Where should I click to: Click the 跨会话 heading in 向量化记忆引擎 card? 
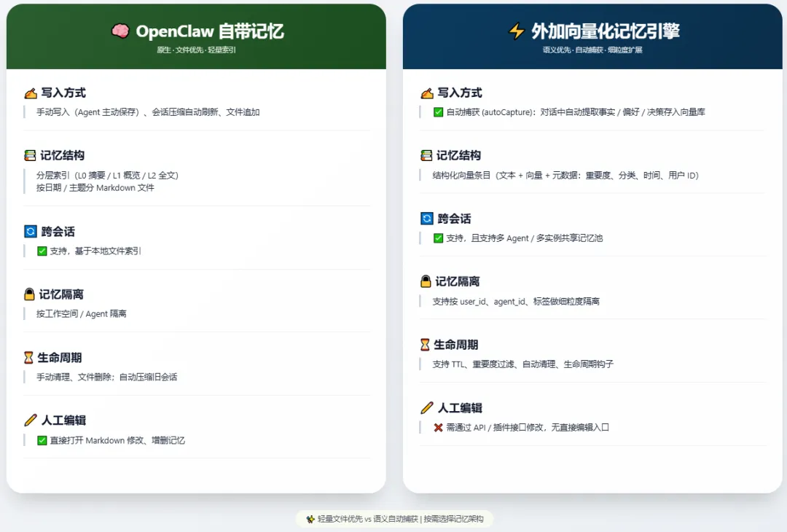coord(454,219)
